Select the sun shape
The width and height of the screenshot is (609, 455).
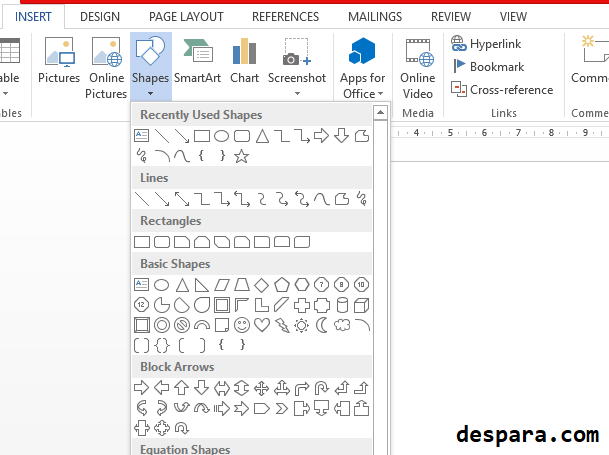click(x=302, y=325)
